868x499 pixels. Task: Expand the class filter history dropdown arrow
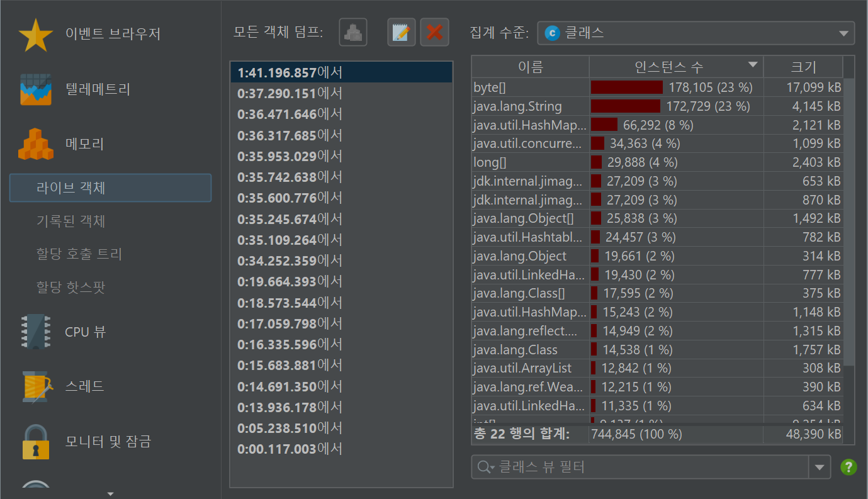tap(819, 467)
